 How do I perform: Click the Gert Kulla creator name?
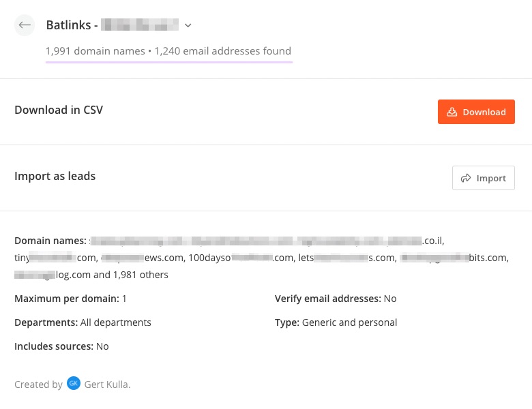[x=107, y=384]
